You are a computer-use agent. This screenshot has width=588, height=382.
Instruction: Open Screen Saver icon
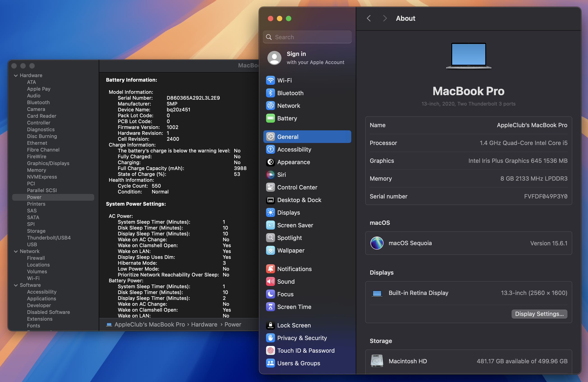click(x=270, y=225)
